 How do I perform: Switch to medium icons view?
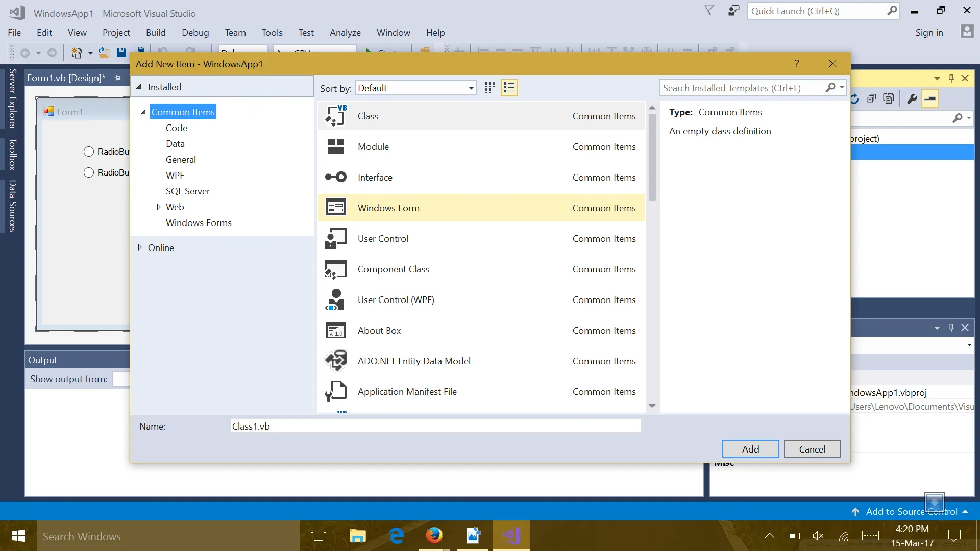point(489,88)
